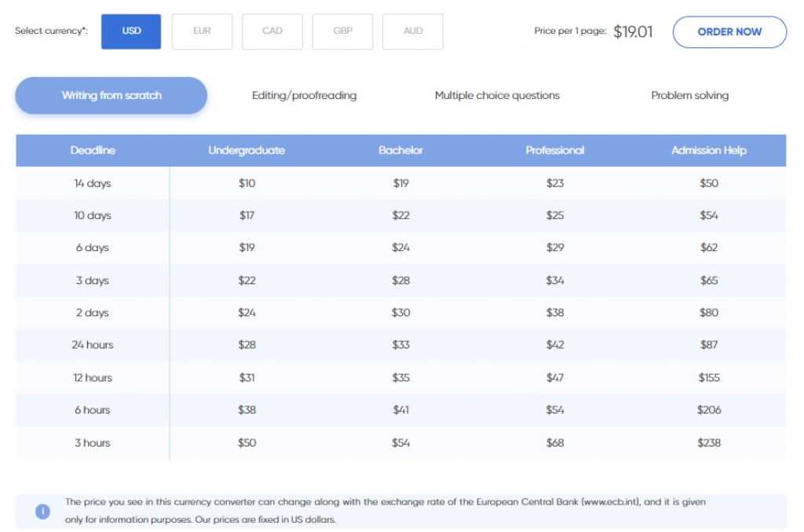The image size is (804, 532).
Task: Switch to the Editing/proofreading tab
Action: pyautogui.click(x=304, y=95)
